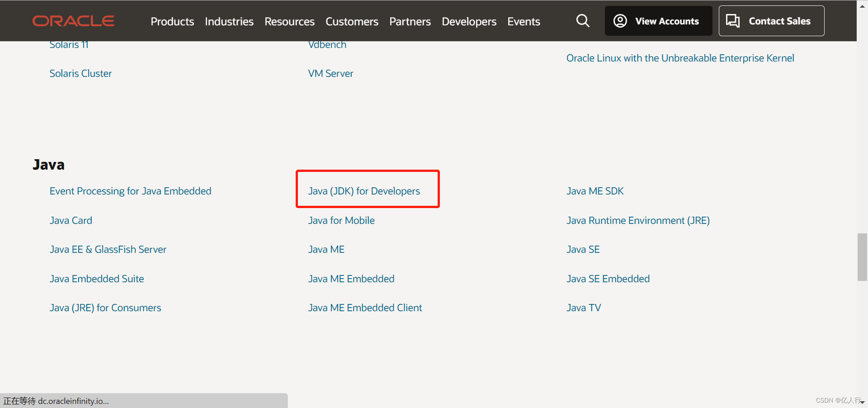This screenshot has width=868, height=408.
Task: Open the Java ME SDK link
Action: coord(595,191)
